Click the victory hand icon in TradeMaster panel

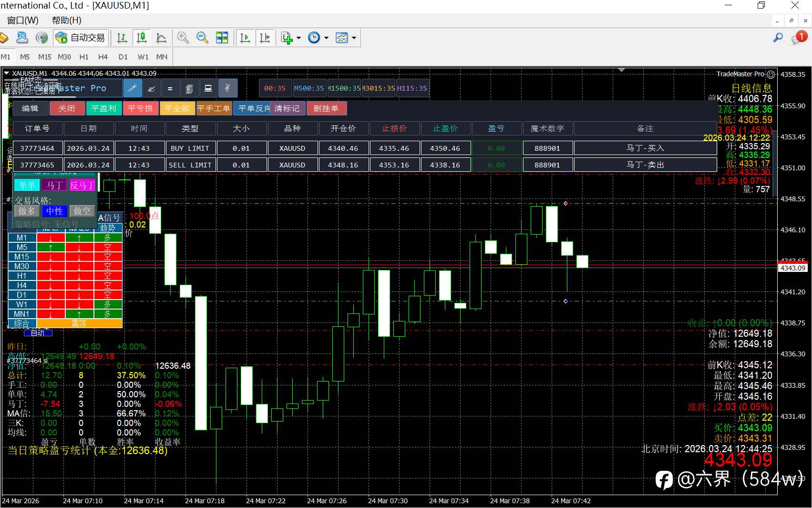click(x=227, y=88)
